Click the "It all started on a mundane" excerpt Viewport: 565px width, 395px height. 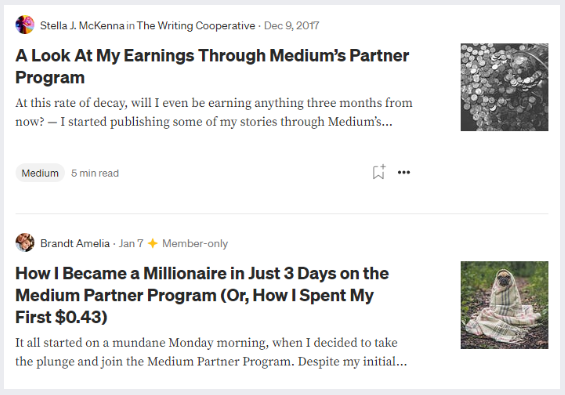(x=211, y=352)
